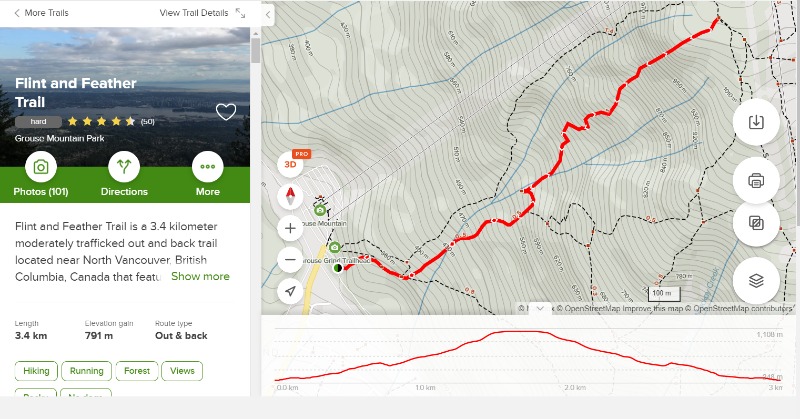This screenshot has width=800, height=419.
Task: Open Directions for the trail
Action: click(x=124, y=167)
